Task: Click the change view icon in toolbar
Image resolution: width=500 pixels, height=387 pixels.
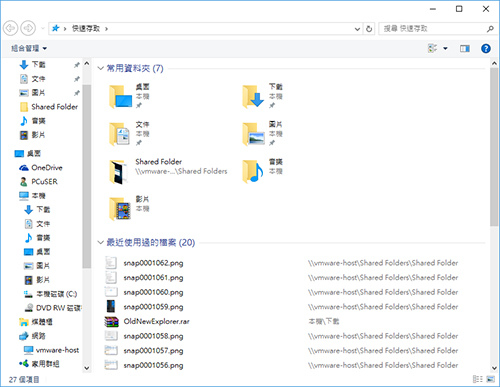Action: point(432,49)
